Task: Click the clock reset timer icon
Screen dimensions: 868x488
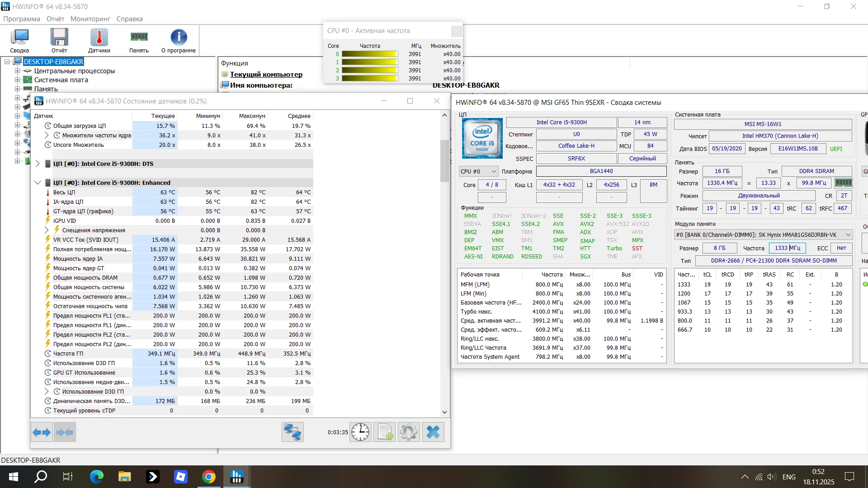Action: tap(360, 432)
